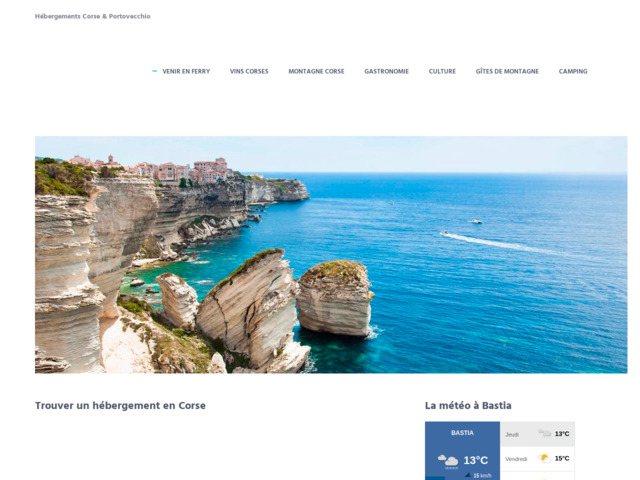Click the 15 km/h wind speed text

(482, 476)
